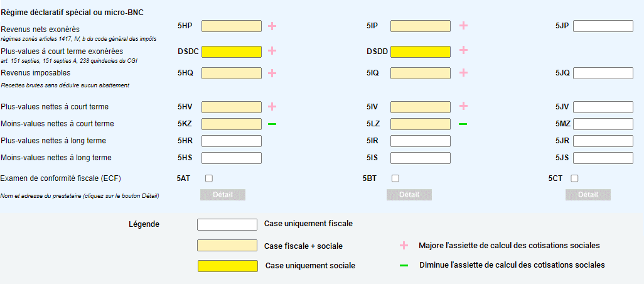644x284 pixels.
Task: Open the Détail button under 5AT
Action: click(x=223, y=195)
